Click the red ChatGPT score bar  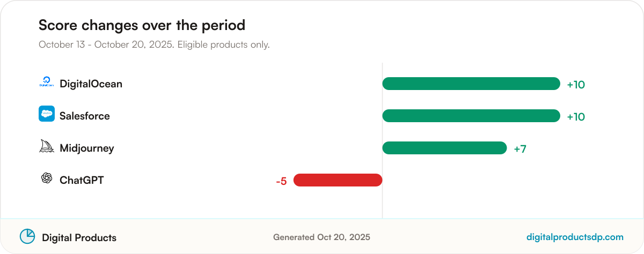tap(338, 180)
